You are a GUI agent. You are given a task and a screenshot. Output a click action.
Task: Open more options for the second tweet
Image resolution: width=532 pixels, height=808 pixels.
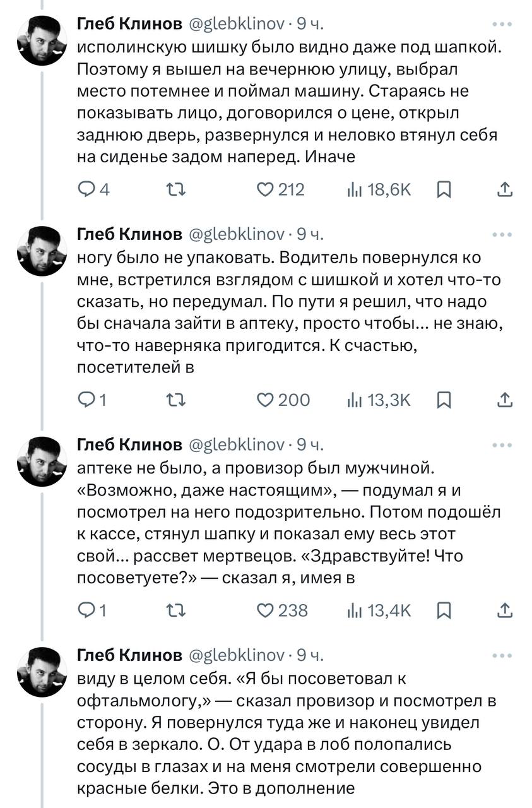click(502, 235)
